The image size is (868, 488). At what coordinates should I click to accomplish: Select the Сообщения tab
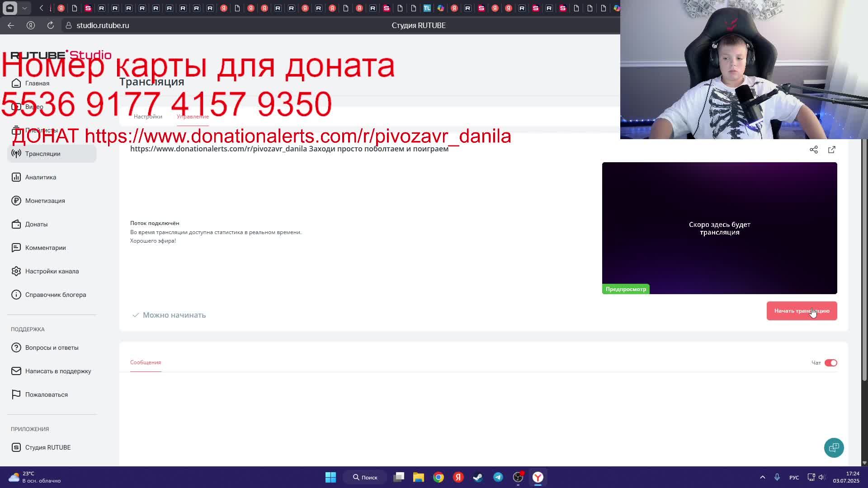pos(146,362)
